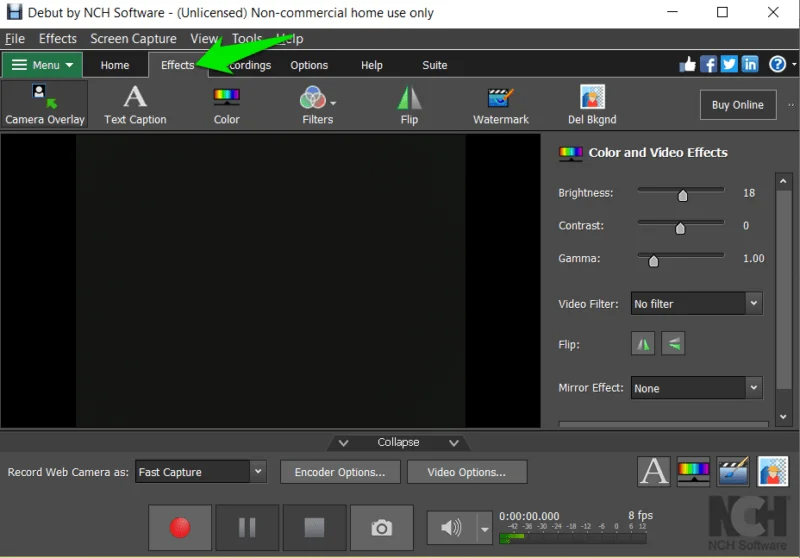Click the Video Options button
800x558 pixels.
pos(467,472)
